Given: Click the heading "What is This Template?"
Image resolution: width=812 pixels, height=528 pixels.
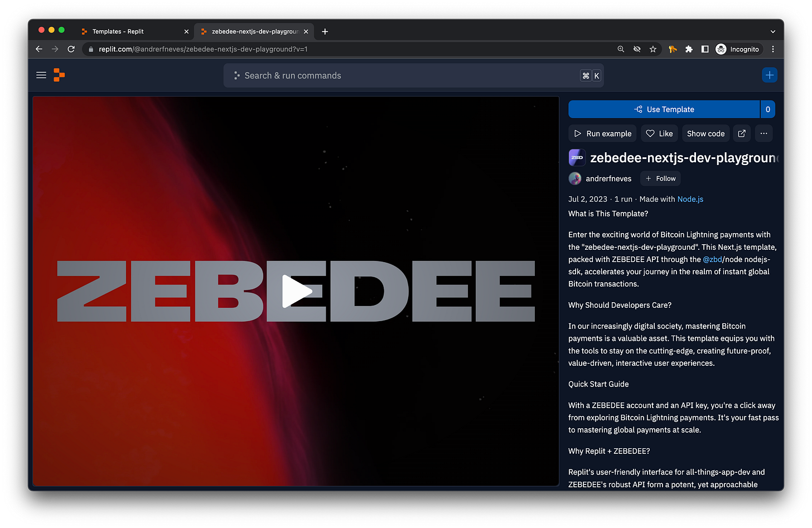Looking at the screenshot, I should [x=608, y=214].
